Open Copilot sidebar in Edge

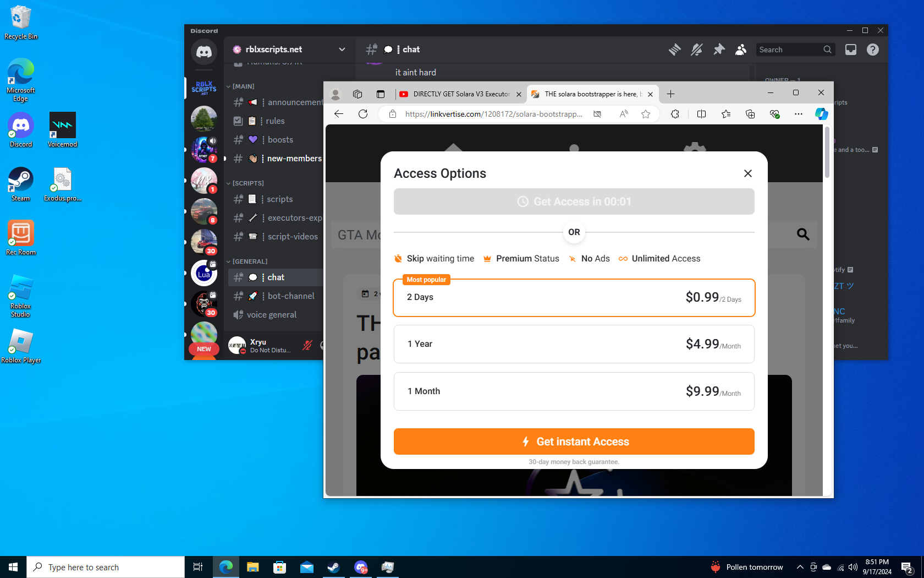tap(822, 114)
